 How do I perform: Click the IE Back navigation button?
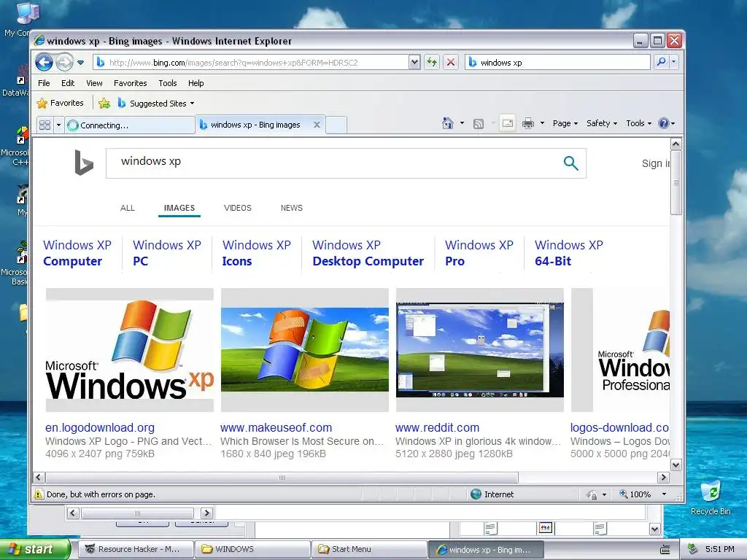click(x=44, y=62)
